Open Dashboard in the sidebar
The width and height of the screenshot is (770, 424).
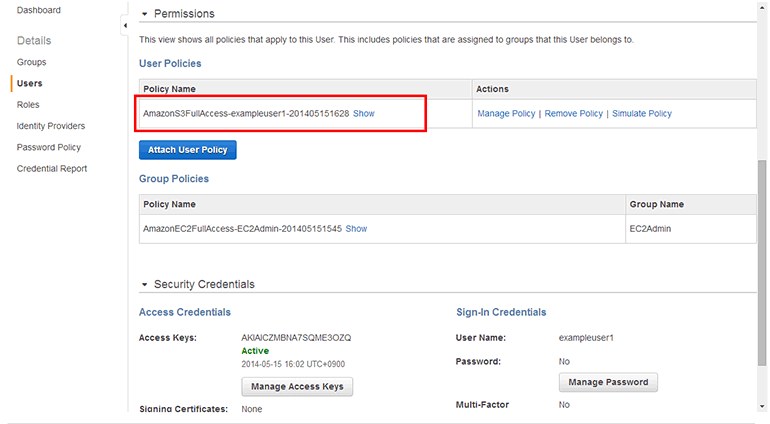click(x=39, y=10)
